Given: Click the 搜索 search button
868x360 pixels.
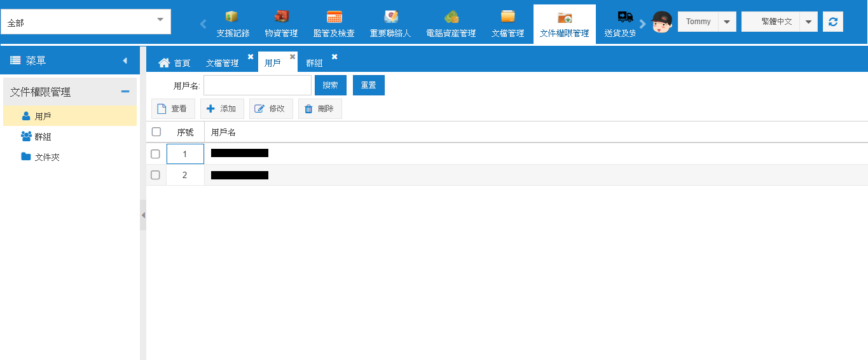Looking at the screenshot, I should [330, 85].
